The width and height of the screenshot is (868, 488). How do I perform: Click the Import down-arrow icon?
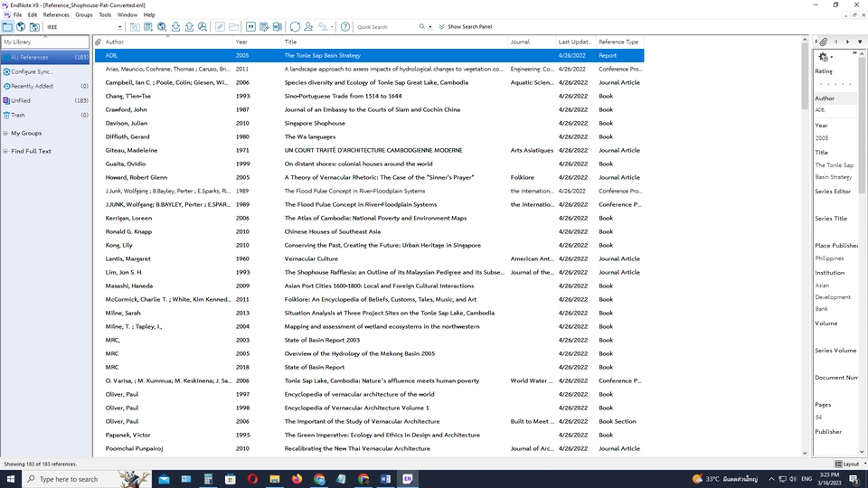[175, 26]
